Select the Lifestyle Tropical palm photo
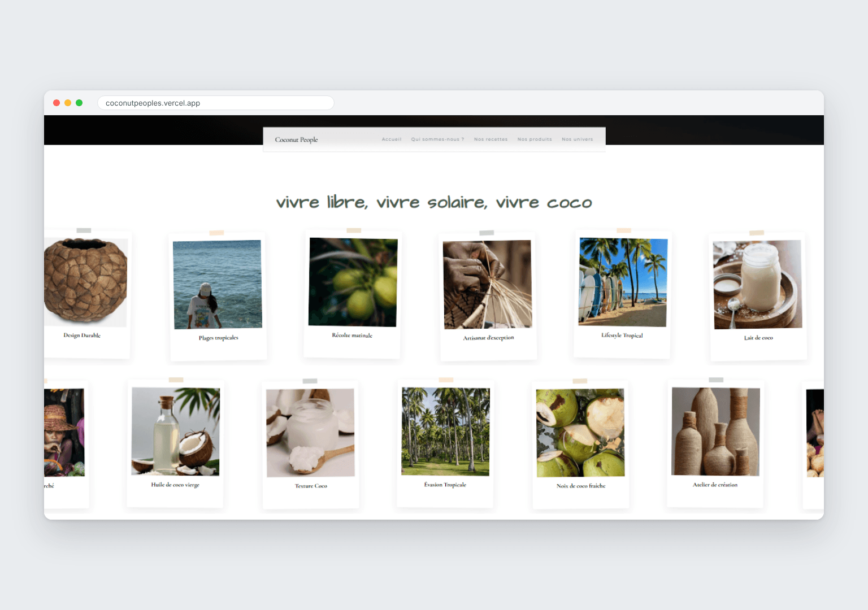 [623, 282]
